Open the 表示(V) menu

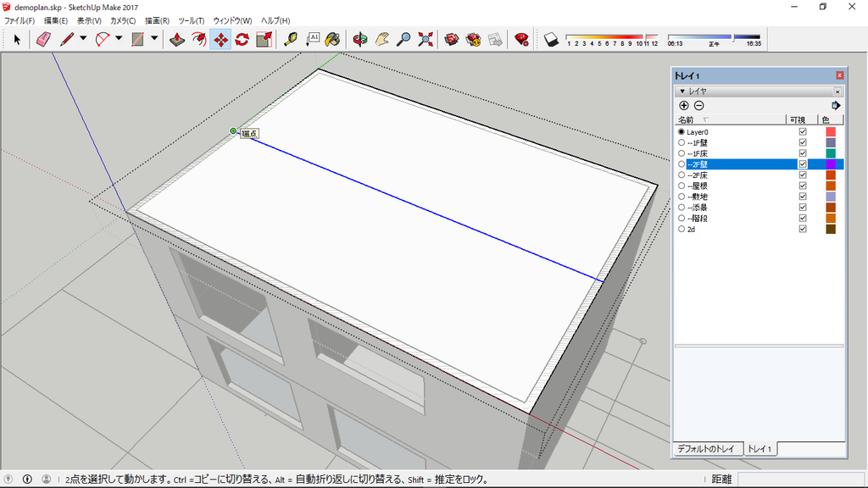(89, 20)
